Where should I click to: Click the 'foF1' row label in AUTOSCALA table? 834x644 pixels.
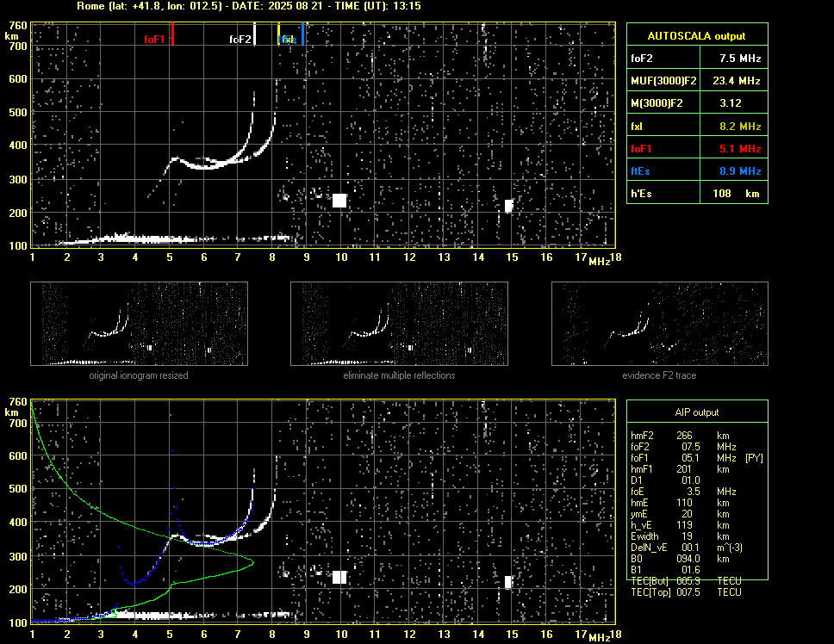pyautogui.click(x=641, y=149)
